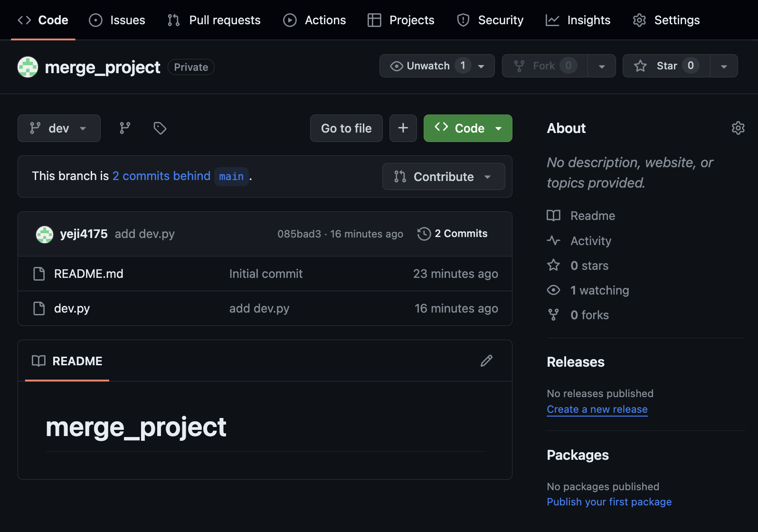
Task: Open Readme link in About sidebar
Action: (x=593, y=216)
